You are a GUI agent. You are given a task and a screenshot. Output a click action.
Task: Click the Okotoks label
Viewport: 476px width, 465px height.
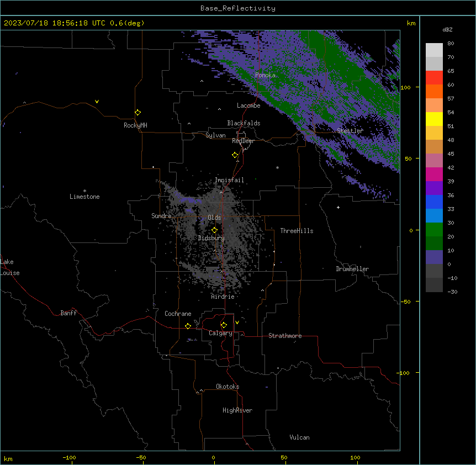coord(228,387)
